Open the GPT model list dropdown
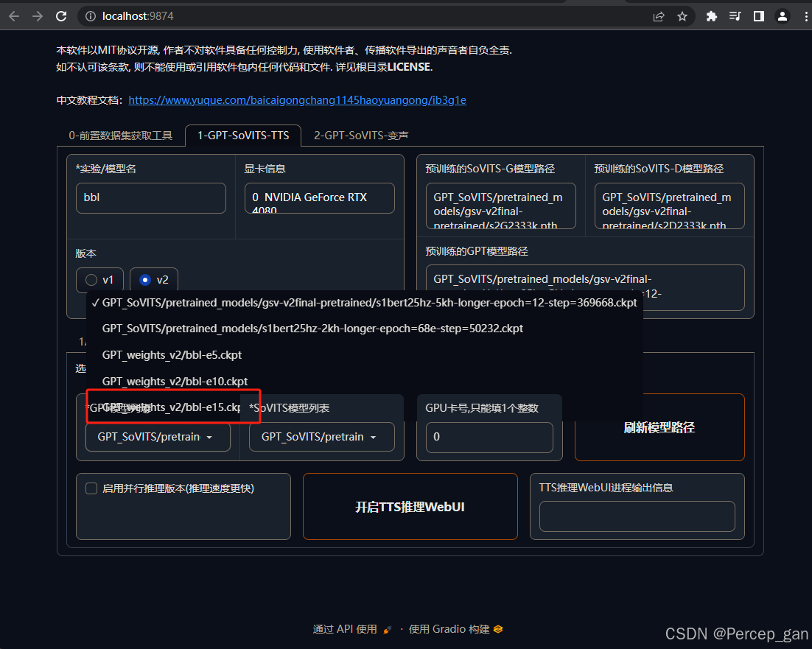The image size is (812, 649). pyautogui.click(x=158, y=437)
